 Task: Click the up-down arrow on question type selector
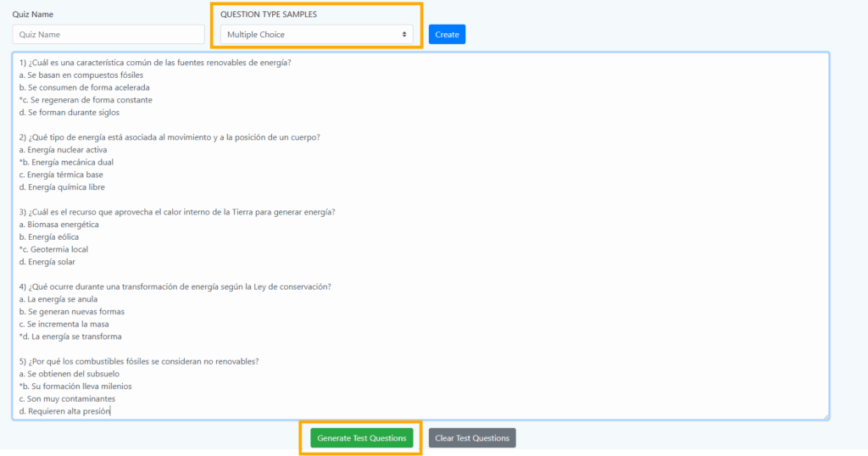click(403, 35)
